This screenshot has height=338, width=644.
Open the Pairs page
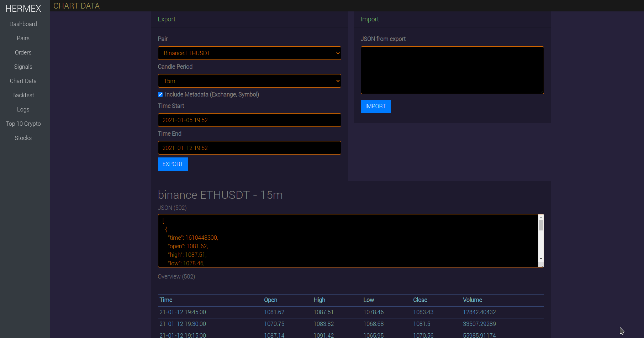[23, 38]
